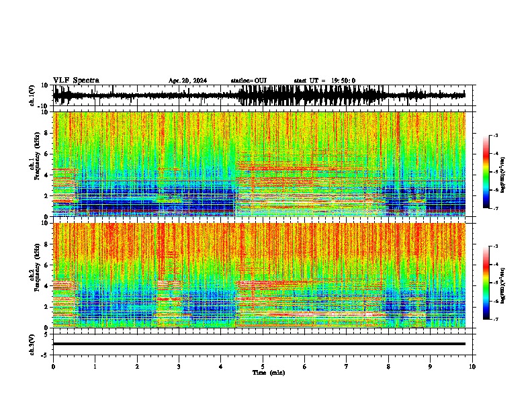
Task: Click the 'Time (min)' axis label
Action: pos(269,373)
